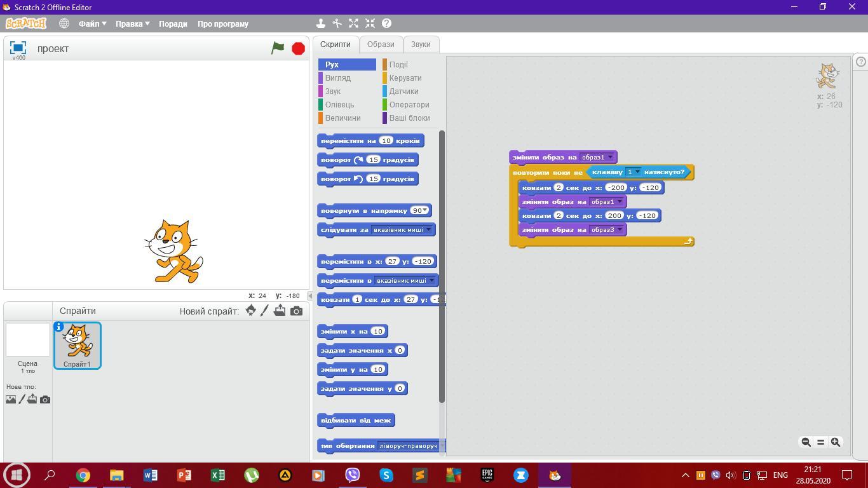Open the Правка menu

[x=133, y=24]
